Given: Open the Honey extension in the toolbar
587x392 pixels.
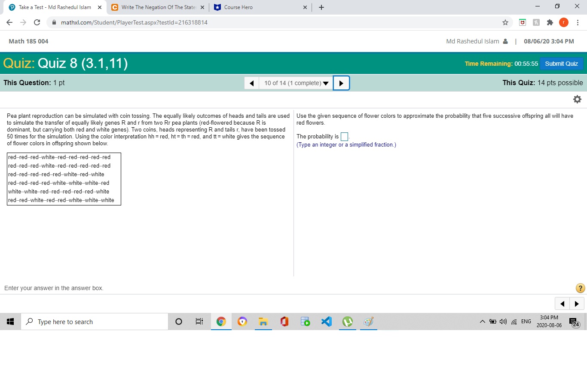Looking at the screenshot, I should [536, 22].
